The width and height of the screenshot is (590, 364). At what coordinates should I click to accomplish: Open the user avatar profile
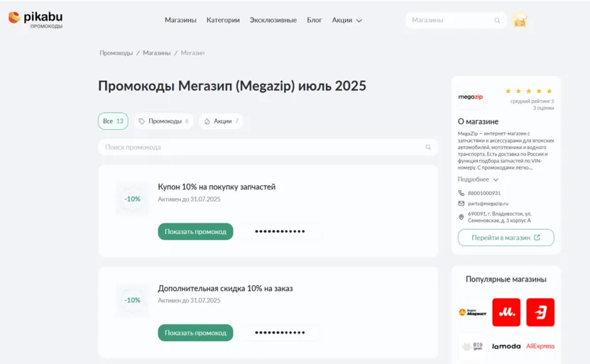[x=520, y=21]
